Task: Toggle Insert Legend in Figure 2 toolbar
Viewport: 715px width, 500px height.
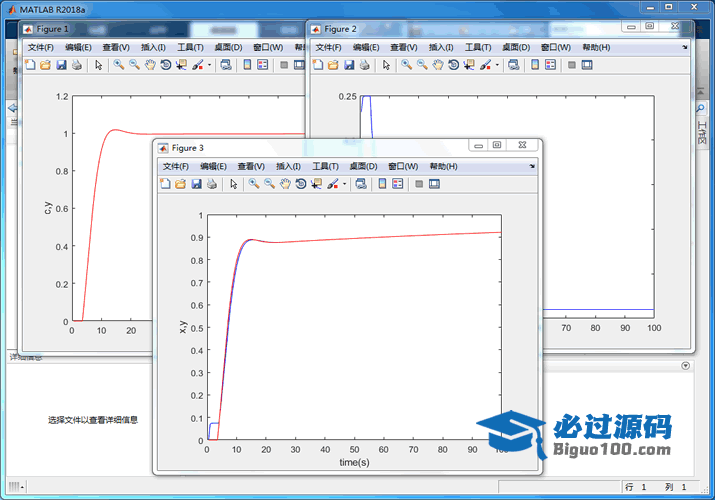Action: pyautogui.click(x=550, y=65)
